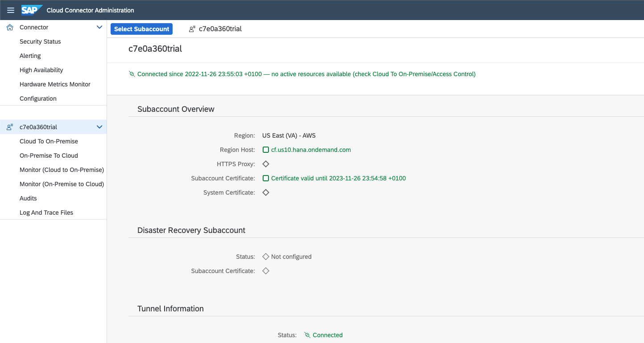The height and width of the screenshot is (343, 644).
Task: Click the green square icon beside Certificate valid
Action: pos(266,178)
